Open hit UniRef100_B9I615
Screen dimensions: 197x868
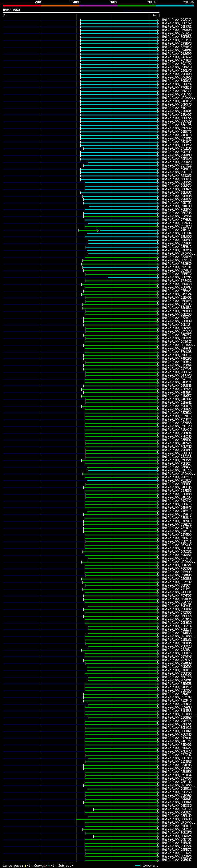click(177, 33)
